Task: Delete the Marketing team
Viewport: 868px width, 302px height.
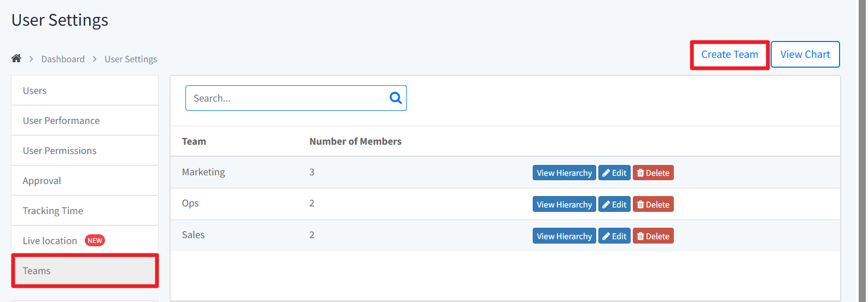Action: click(653, 173)
